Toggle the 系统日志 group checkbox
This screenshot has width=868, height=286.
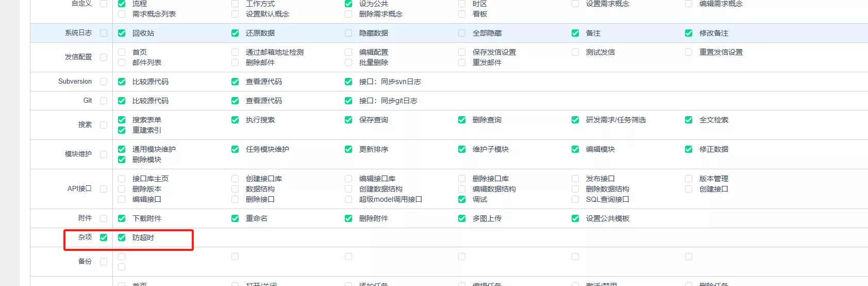pyautogui.click(x=104, y=33)
